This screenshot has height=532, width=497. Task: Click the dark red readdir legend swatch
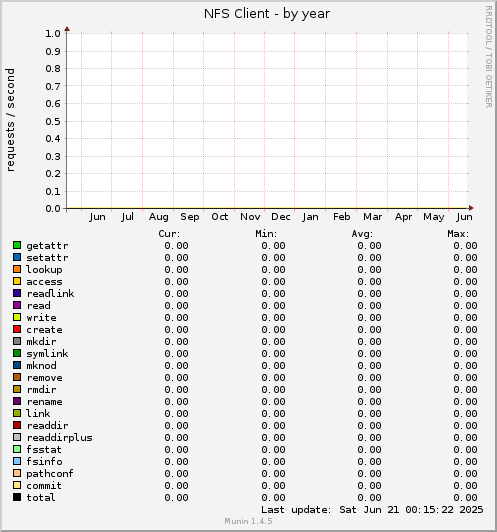click(17, 425)
